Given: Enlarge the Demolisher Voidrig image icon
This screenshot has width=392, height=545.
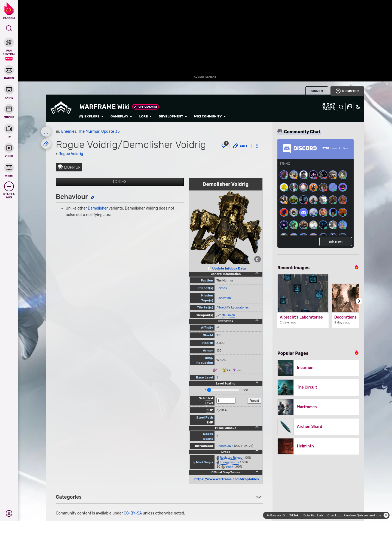Looking at the screenshot, I should (258, 259).
